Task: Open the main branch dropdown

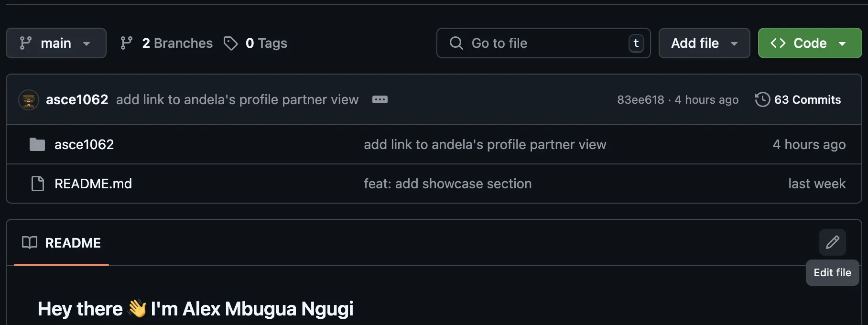Action: coord(56,43)
